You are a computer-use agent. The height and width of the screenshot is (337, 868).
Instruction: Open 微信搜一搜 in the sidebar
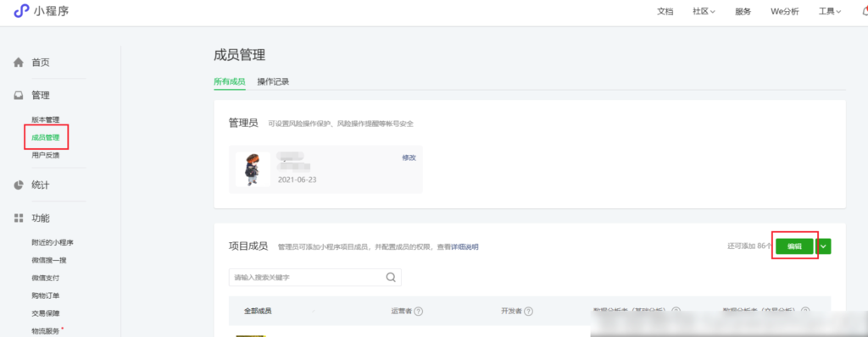coord(49,260)
